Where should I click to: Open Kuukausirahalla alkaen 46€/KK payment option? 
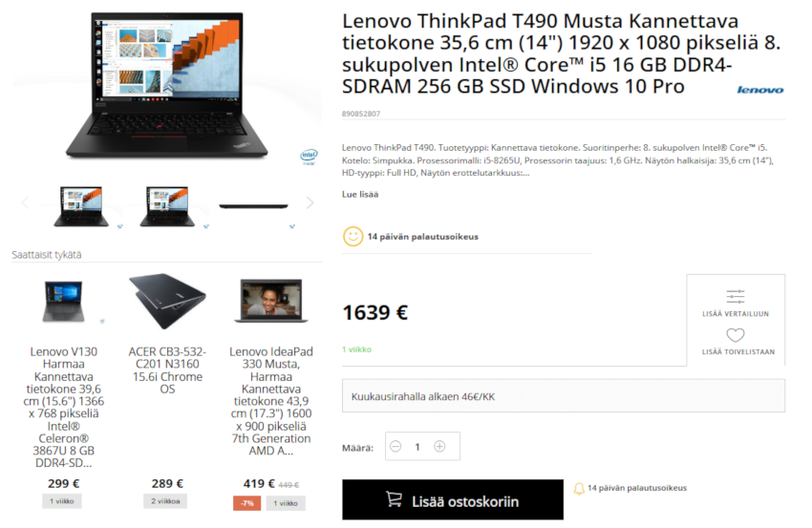pos(563,396)
